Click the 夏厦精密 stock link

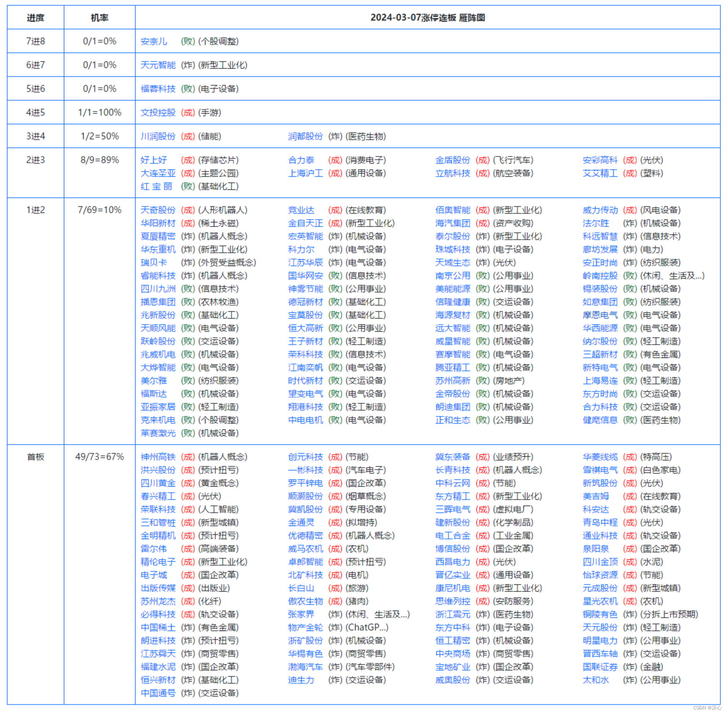(158, 236)
